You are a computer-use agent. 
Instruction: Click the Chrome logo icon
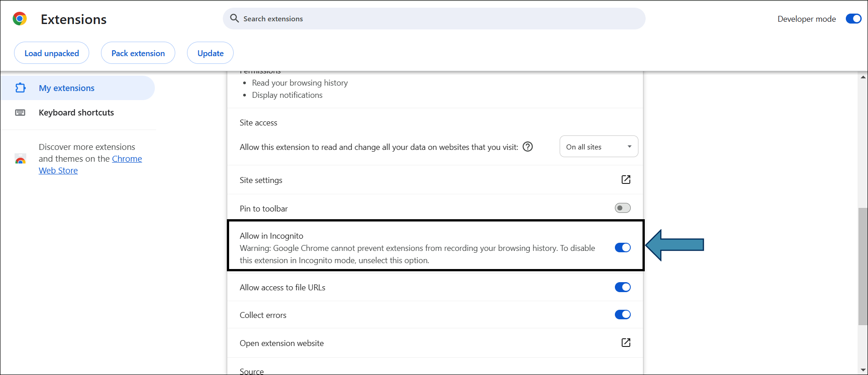[19, 19]
